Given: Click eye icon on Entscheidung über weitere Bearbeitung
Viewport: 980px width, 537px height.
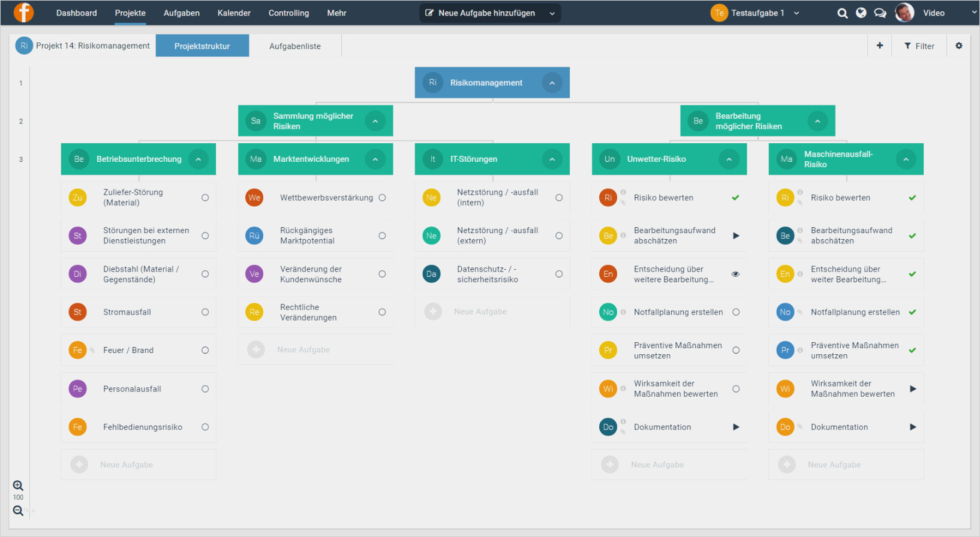Looking at the screenshot, I should [735, 274].
